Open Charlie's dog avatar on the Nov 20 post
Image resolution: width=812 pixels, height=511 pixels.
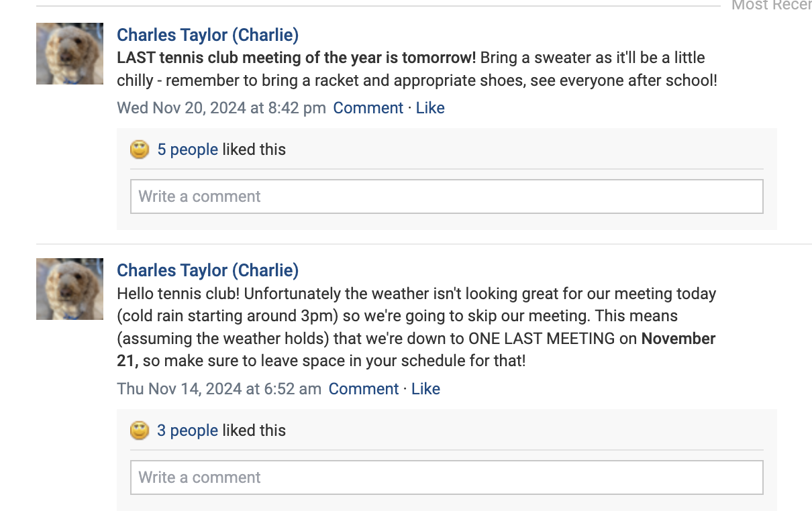pyautogui.click(x=70, y=54)
